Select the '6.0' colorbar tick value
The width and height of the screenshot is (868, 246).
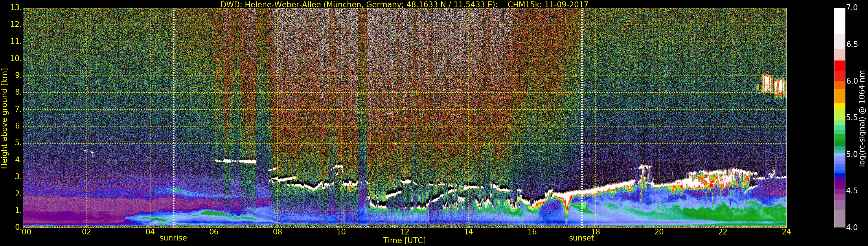coord(852,81)
